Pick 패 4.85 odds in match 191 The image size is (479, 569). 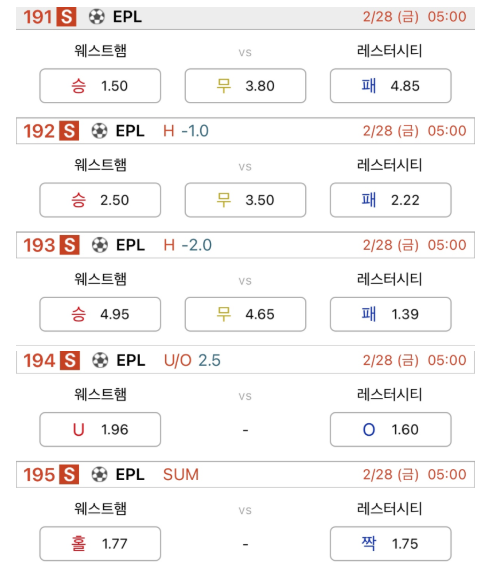[x=390, y=86]
